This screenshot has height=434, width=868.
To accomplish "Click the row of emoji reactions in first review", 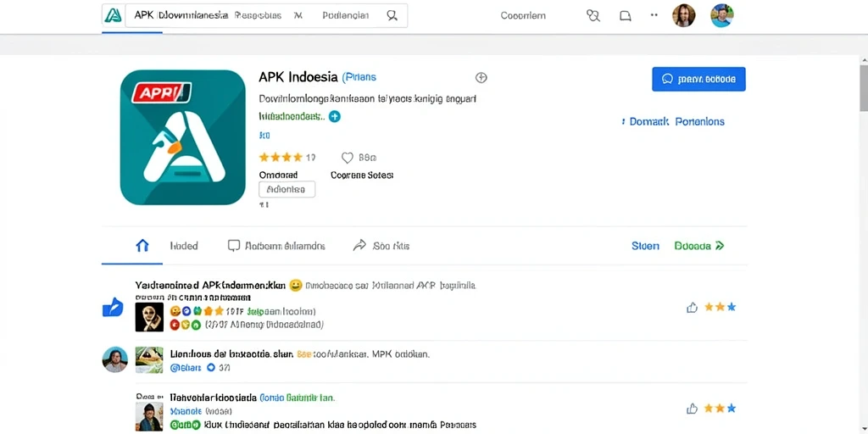I will [x=197, y=310].
